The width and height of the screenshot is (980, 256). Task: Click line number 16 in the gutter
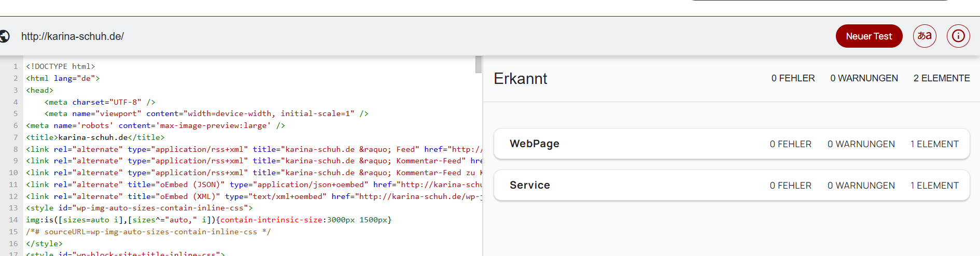point(13,244)
